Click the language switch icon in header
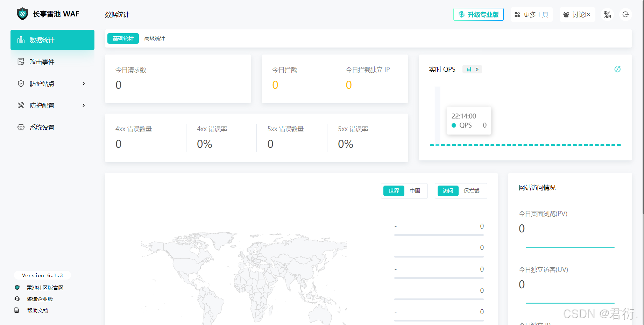The height and width of the screenshot is (325, 644). (607, 14)
